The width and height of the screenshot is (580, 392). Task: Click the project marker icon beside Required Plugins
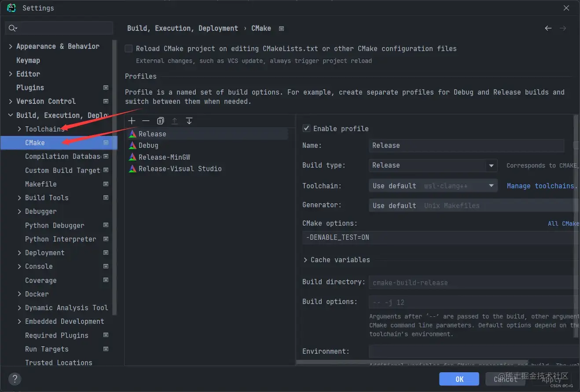tap(106, 335)
